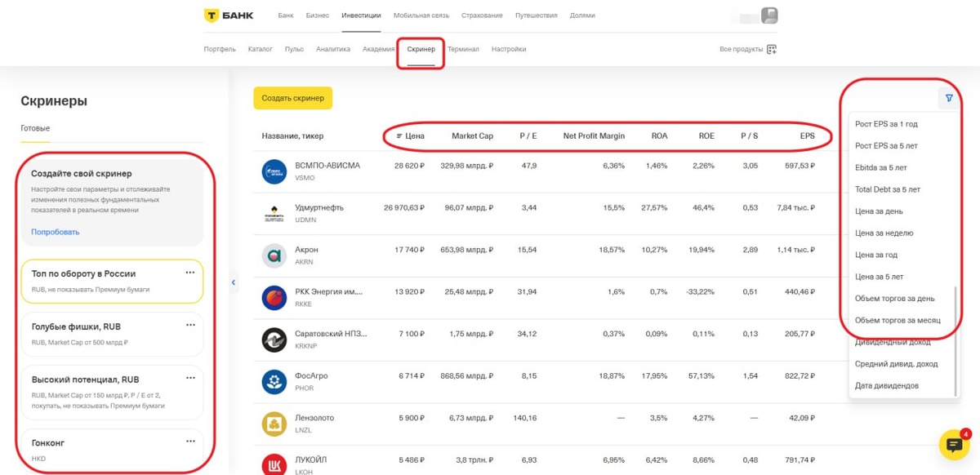Viewport: 980px width, 475px height.
Task: Click the Саратовский НПЗ company logo
Action: [274, 340]
